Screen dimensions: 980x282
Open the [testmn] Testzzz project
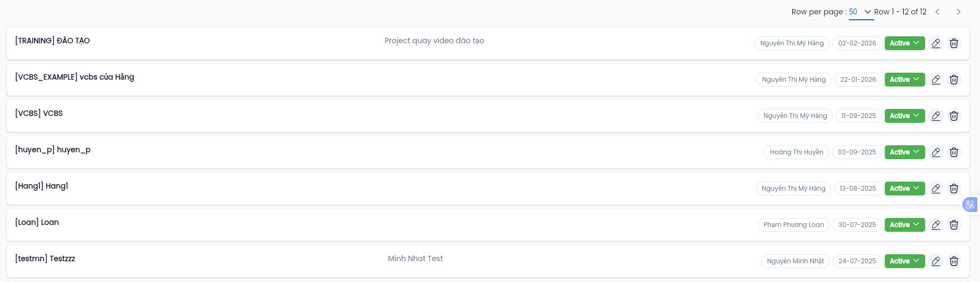tap(45, 258)
